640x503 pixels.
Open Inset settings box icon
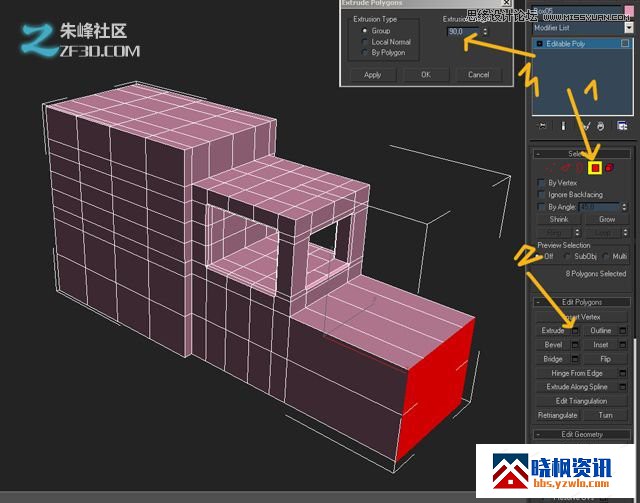(x=623, y=345)
